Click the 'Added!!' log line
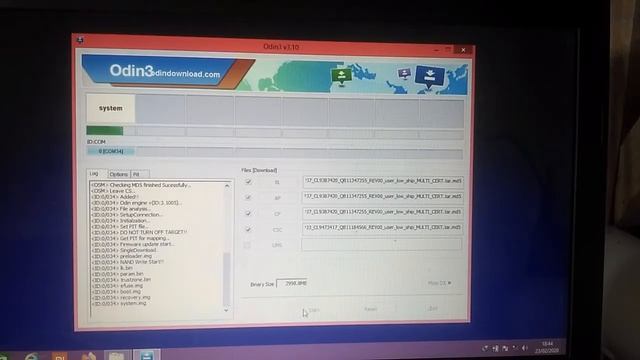Image resolution: width=640 pixels, height=360 pixels. (115, 197)
